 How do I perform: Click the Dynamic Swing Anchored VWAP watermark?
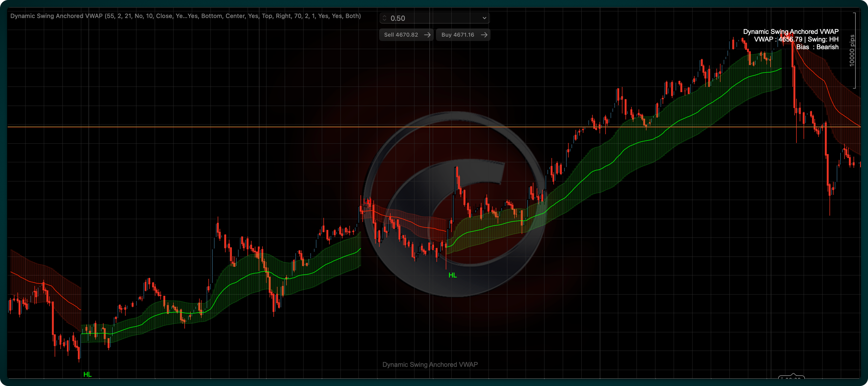click(430, 364)
